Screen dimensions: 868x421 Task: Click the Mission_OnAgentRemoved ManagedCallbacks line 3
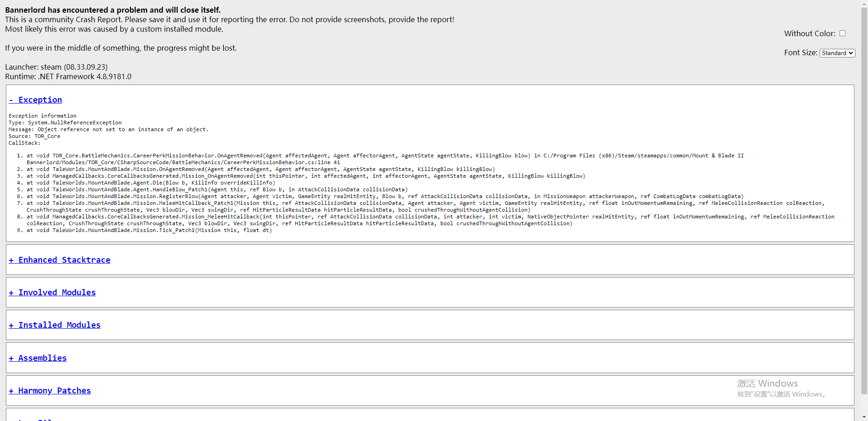(306, 176)
